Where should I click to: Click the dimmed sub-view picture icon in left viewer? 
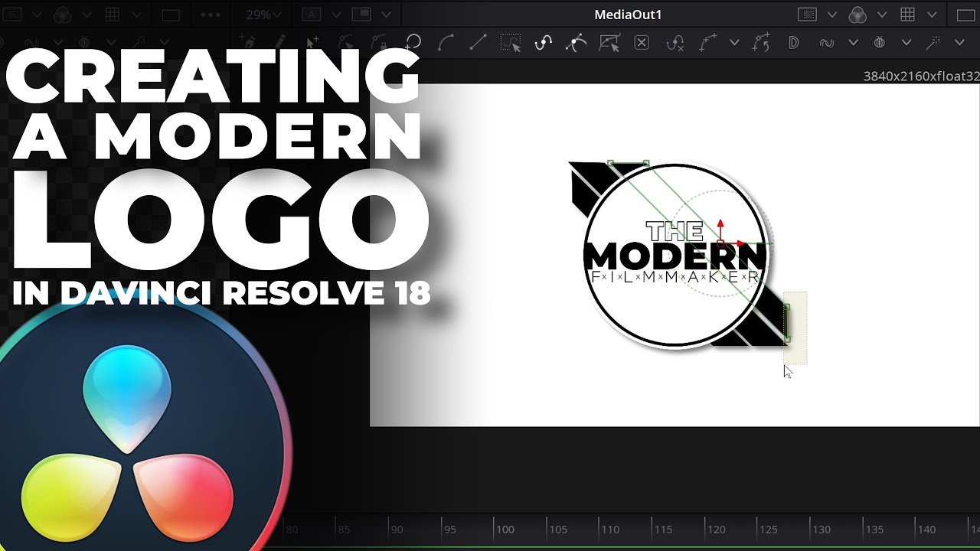361,15
